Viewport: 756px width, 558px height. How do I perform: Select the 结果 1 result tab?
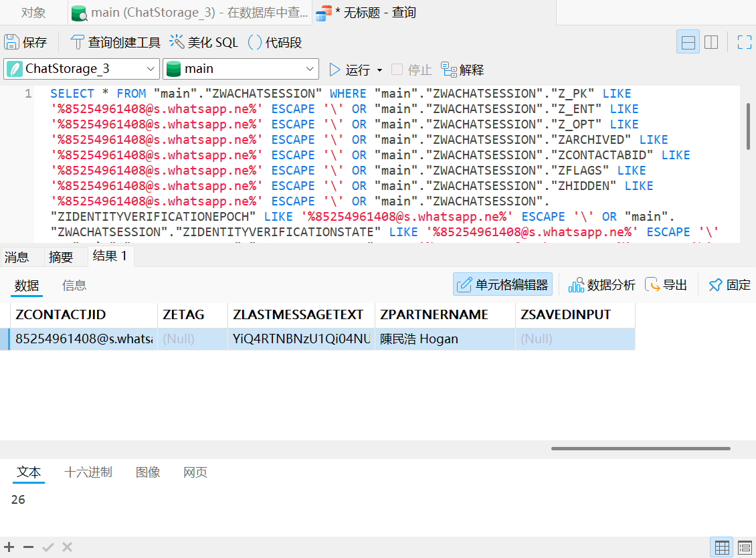(110, 256)
